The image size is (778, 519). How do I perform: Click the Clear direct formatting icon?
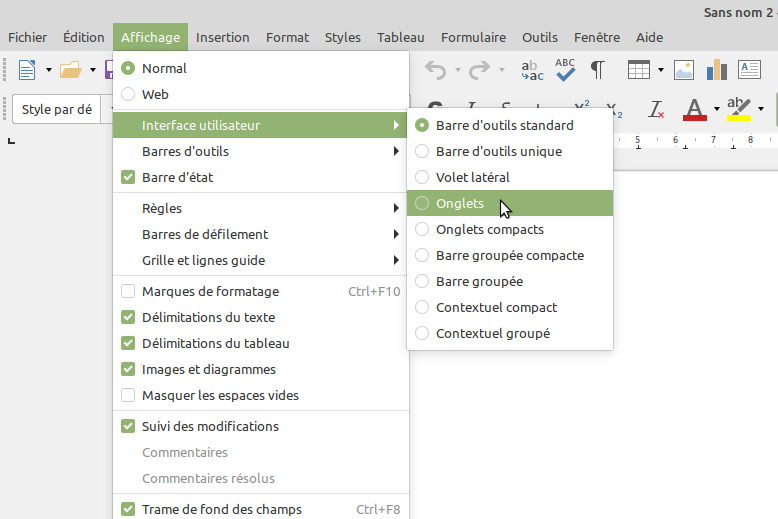coord(656,108)
